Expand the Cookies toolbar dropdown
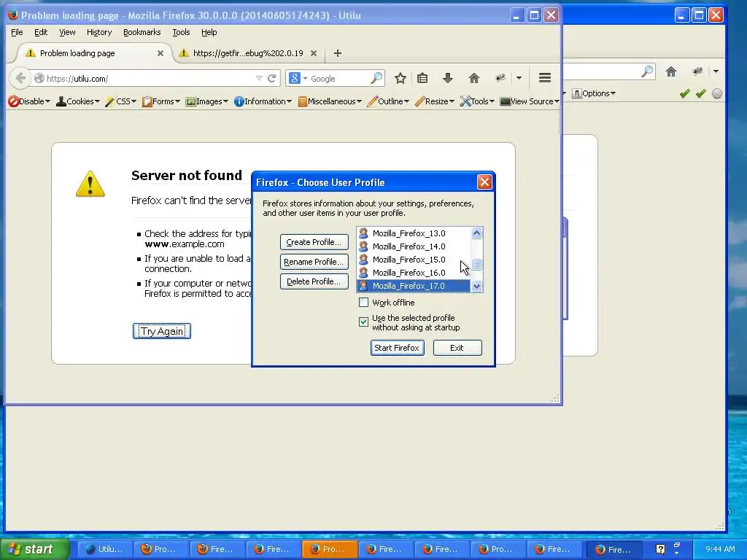747x560 pixels. [x=78, y=101]
